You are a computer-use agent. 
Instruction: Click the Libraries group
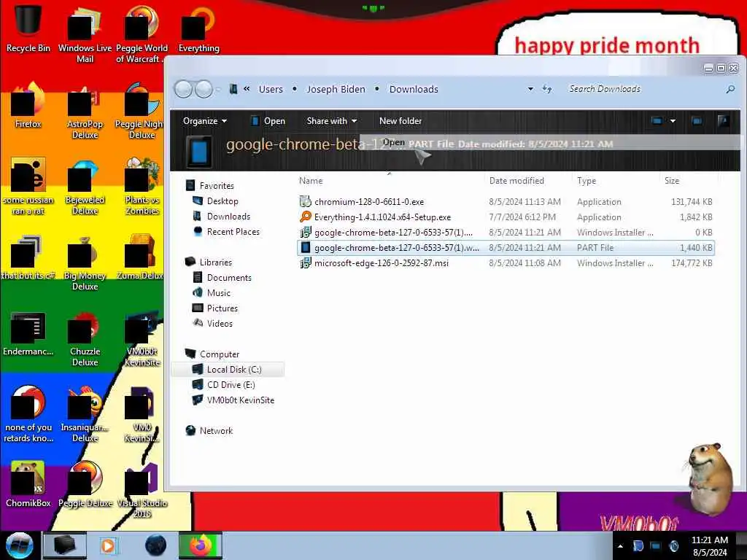coord(209,262)
